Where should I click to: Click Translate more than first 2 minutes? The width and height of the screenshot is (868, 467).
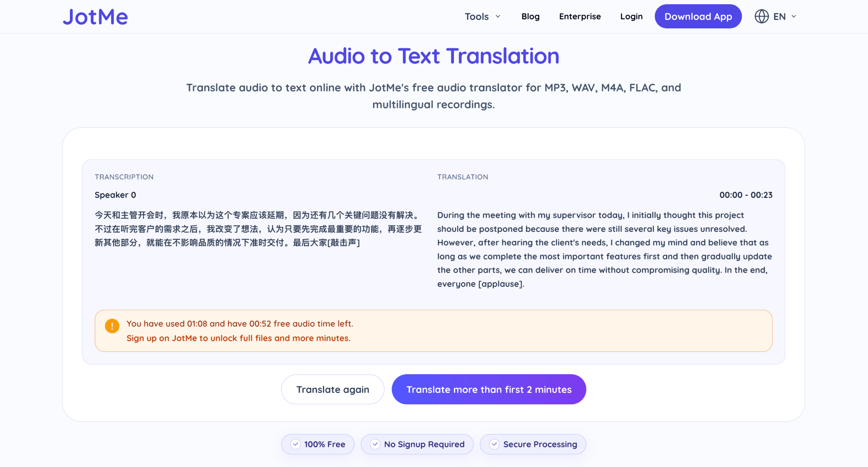pyautogui.click(x=489, y=389)
